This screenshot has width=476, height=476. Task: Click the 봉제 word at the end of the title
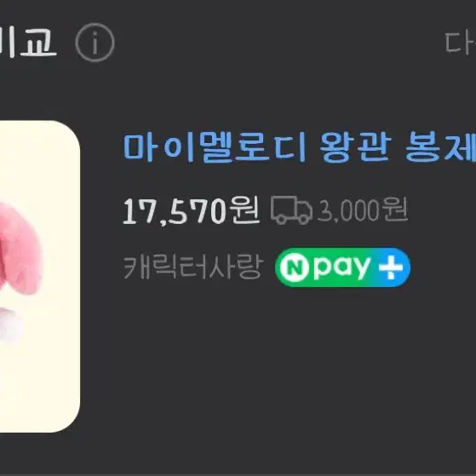[440, 147]
